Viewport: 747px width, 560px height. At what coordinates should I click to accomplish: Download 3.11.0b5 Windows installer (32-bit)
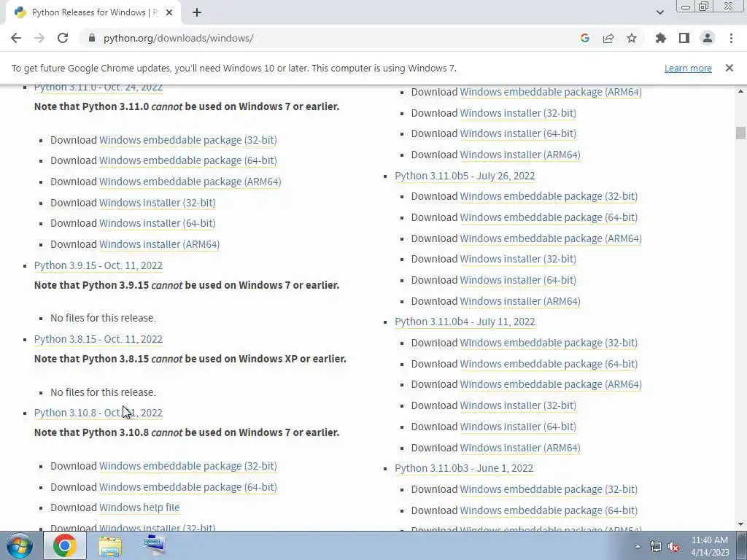(x=518, y=259)
